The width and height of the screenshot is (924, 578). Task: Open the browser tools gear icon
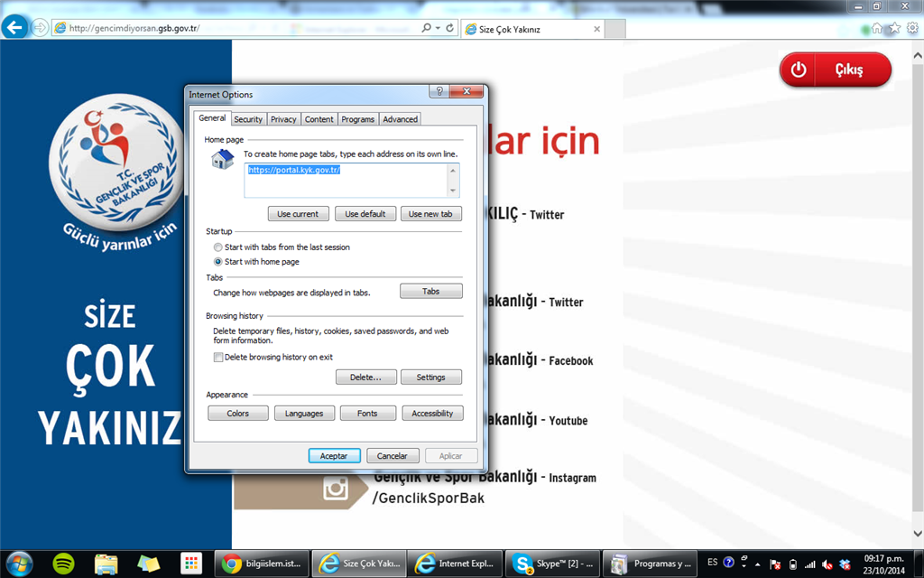tap(912, 28)
